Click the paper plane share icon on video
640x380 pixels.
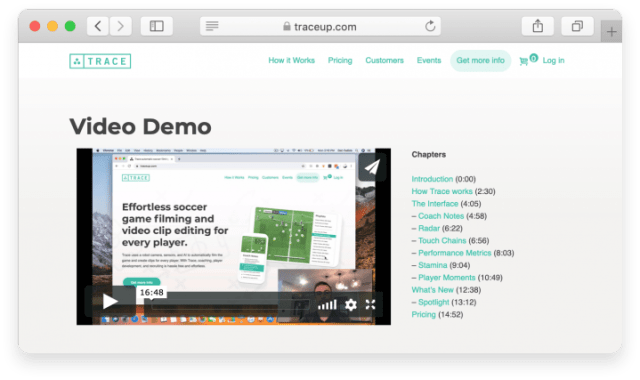(372, 167)
